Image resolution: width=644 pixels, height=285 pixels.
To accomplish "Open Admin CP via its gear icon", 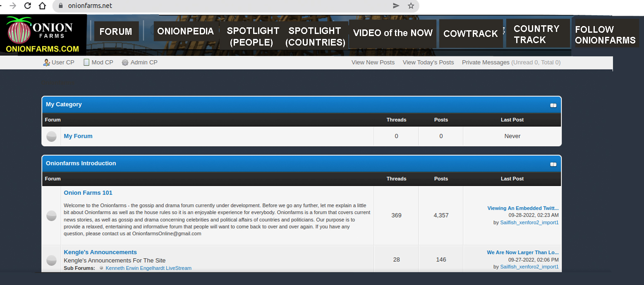I will (125, 63).
